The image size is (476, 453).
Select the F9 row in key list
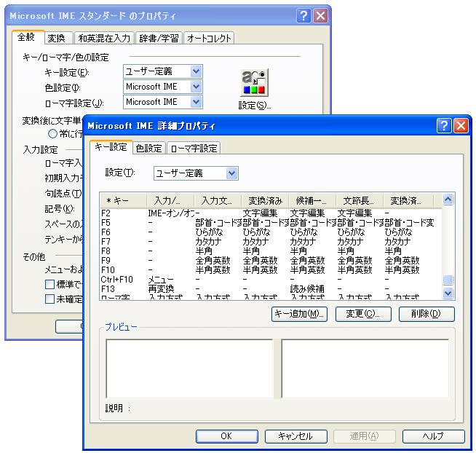[x=271, y=261]
